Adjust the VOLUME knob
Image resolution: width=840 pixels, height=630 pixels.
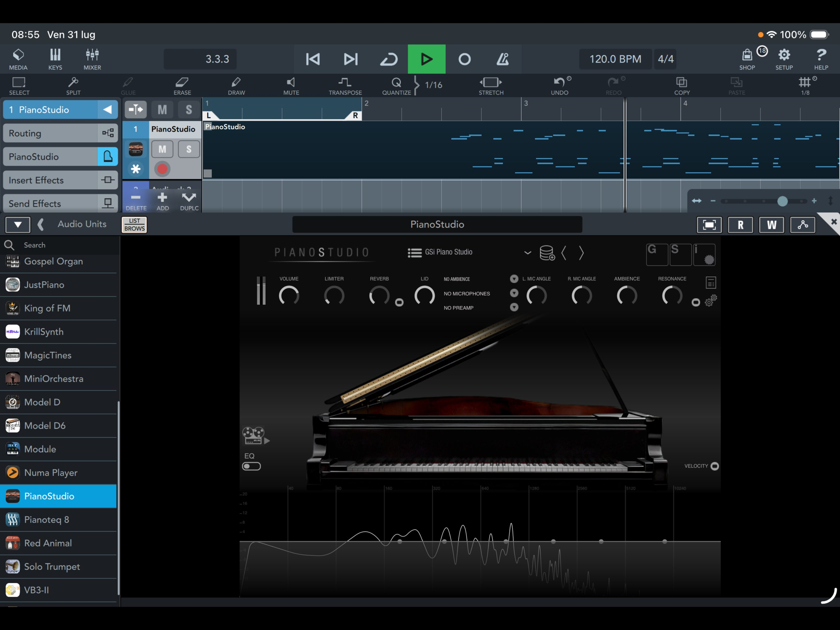tap(289, 295)
